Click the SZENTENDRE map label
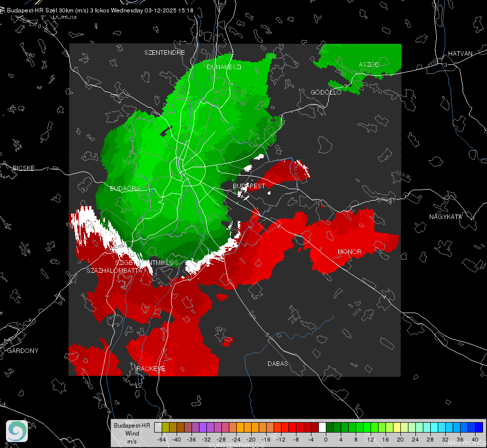Viewport: 487px width, 448px height. pos(165,53)
